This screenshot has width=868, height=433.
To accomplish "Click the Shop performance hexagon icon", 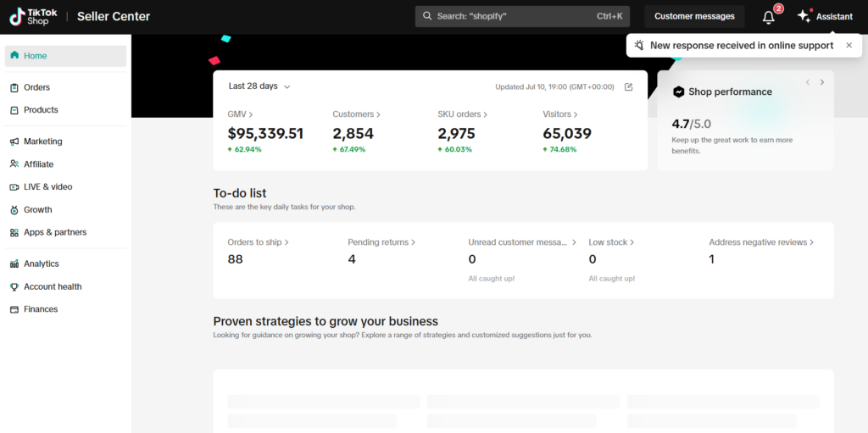I will [678, 92].
